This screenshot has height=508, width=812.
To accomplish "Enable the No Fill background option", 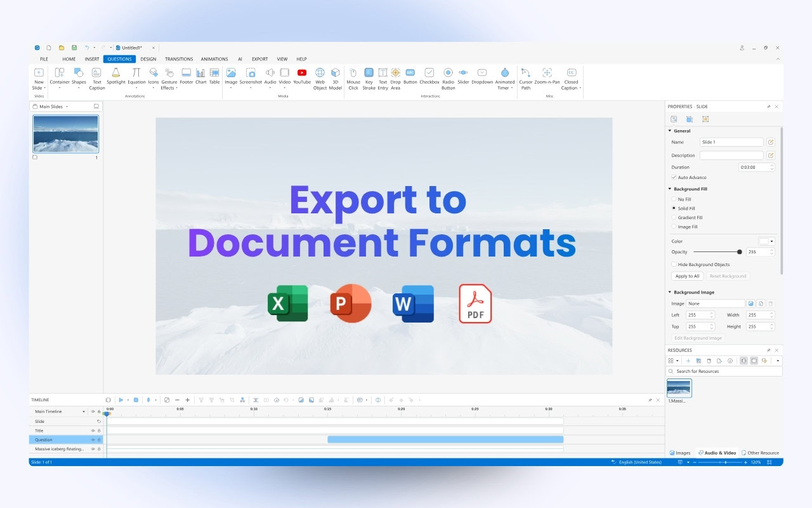I will 674,199.
